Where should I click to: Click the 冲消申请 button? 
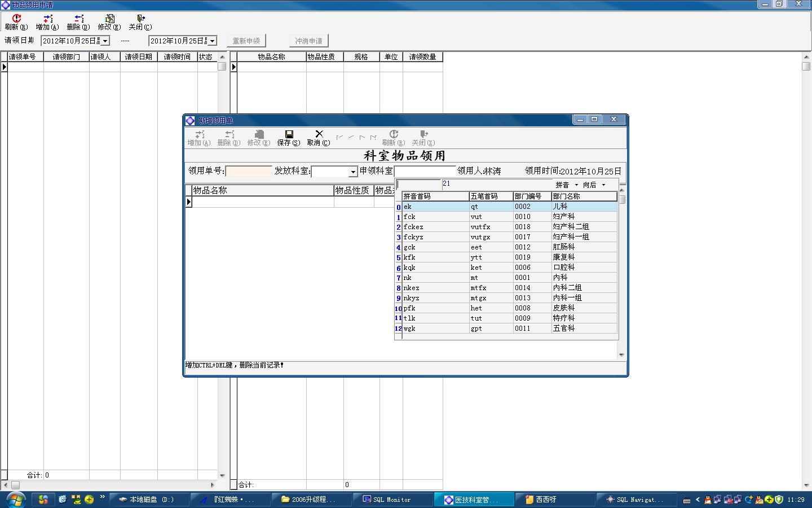(308, 41)
